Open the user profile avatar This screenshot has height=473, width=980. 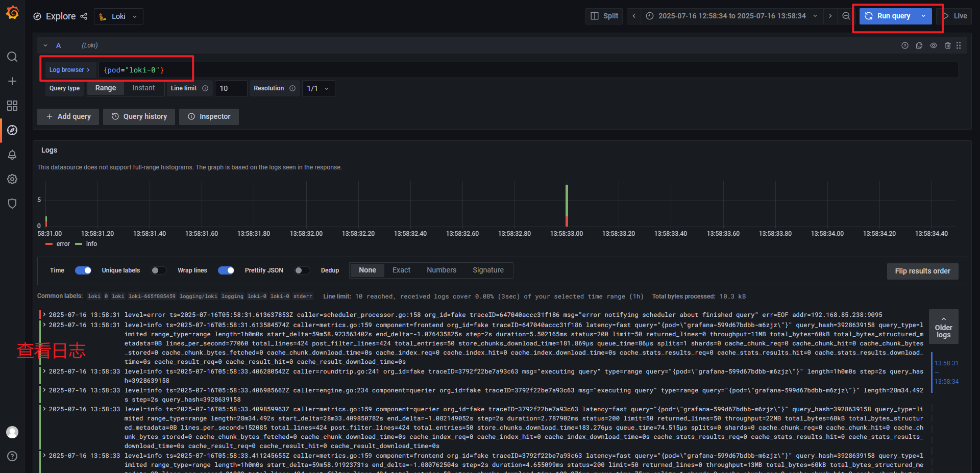[x=12, y=432]
